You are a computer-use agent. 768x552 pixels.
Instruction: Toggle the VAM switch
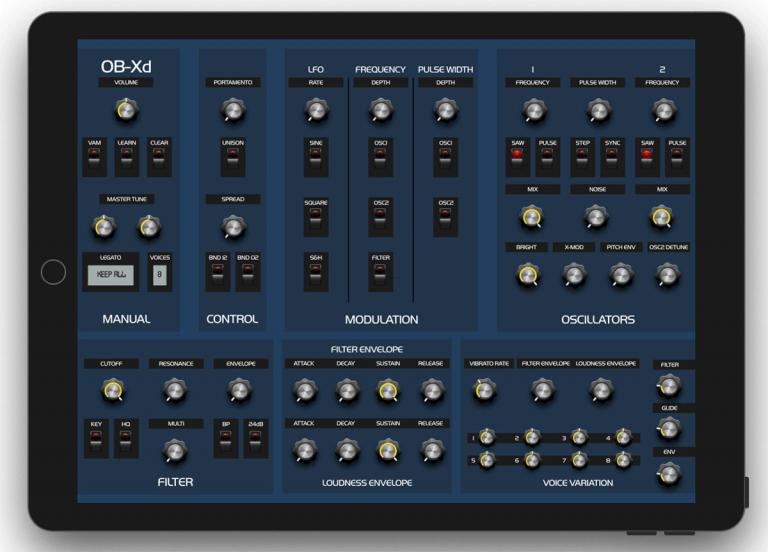point(94,157)
